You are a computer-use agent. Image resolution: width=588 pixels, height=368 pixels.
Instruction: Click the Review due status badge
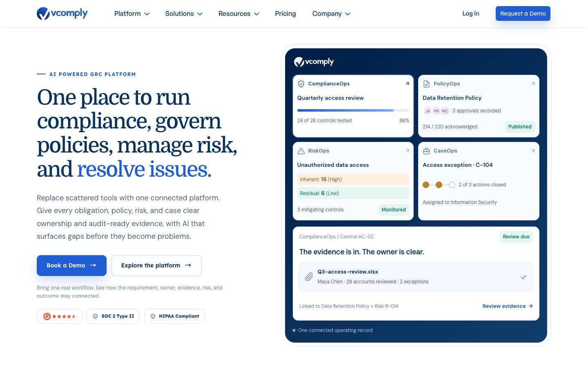pyautogui.click(x=516, y=237)
